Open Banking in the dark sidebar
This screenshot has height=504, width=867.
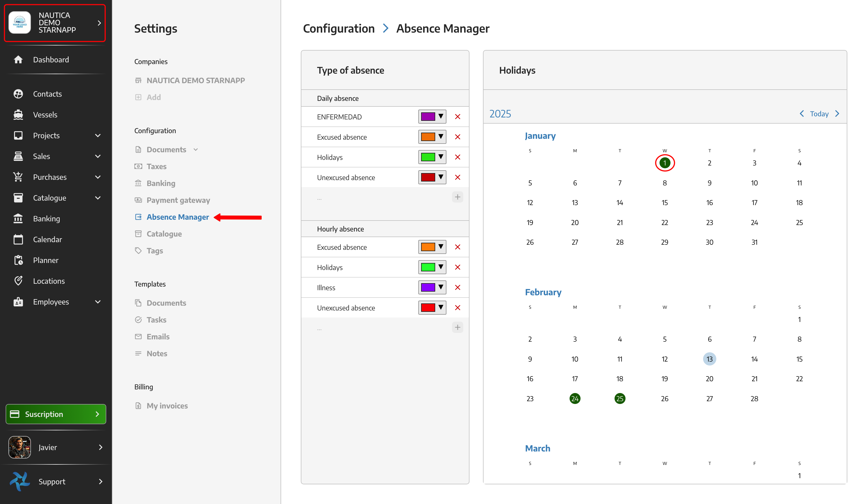[46, 219]
